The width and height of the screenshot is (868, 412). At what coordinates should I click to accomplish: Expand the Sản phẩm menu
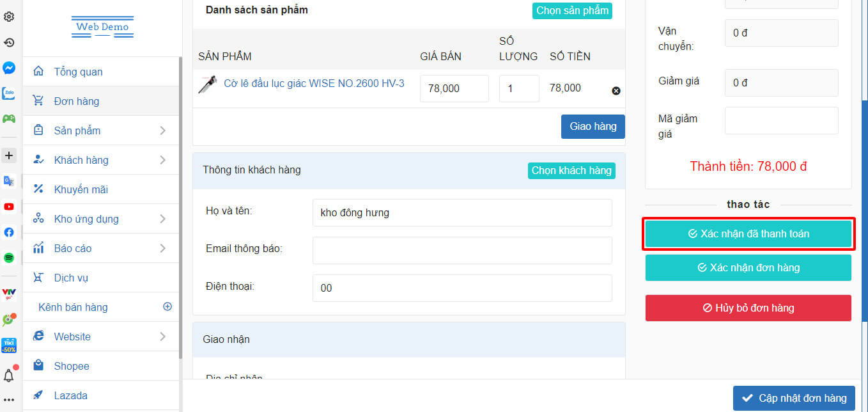[102, 131]
